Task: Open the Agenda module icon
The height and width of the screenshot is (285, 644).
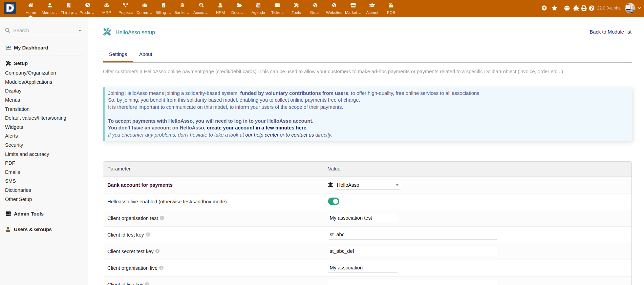Action: [x=258, y=5]
